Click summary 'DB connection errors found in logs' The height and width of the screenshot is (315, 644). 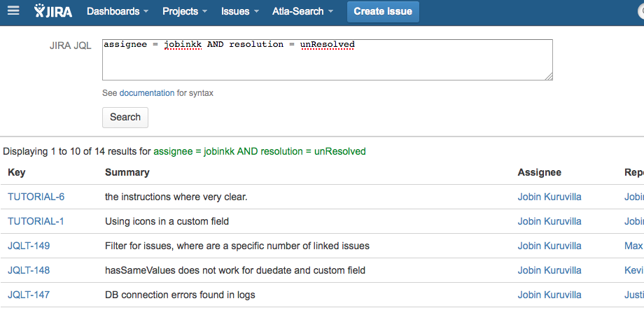pos(180,295)
